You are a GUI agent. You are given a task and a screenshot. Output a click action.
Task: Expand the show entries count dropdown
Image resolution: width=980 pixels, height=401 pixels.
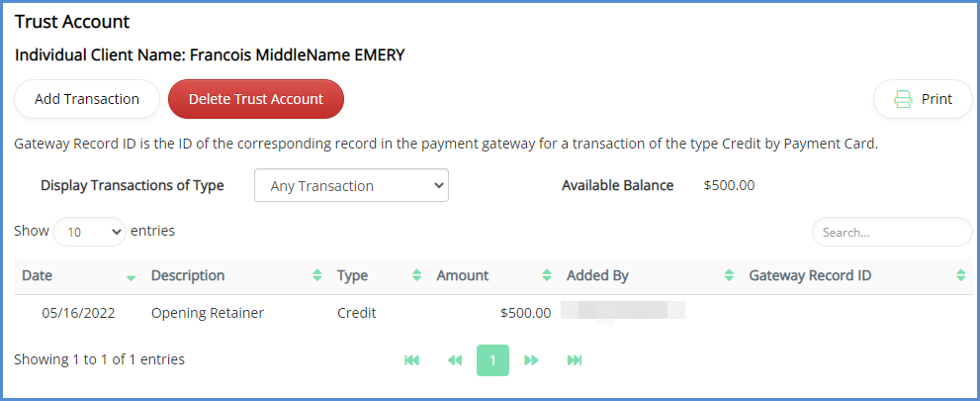(89, 232)
